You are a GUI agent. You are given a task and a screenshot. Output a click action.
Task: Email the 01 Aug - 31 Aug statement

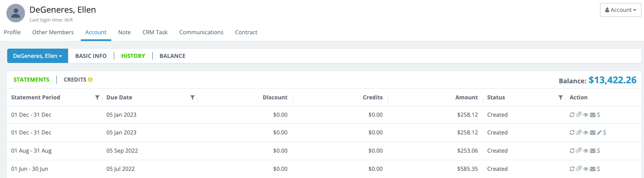592,151
